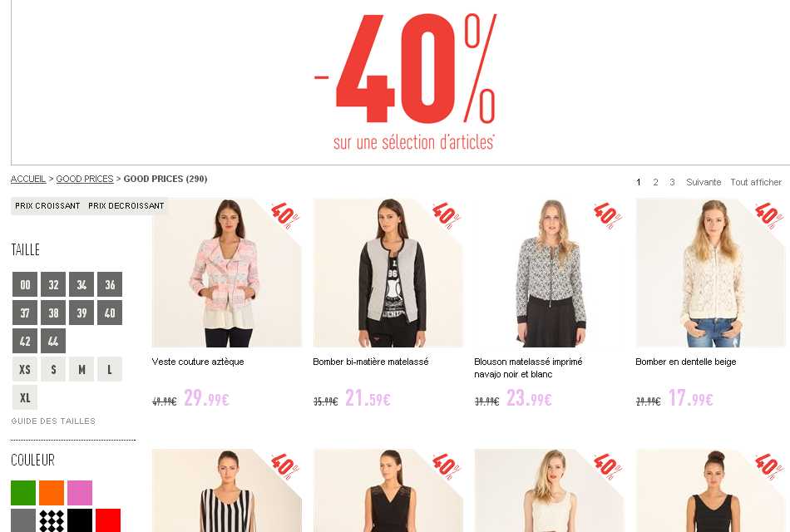Open Guide des tailles link
The width and height of the screenshot is (790, 532).
pyautogui.click(x=53, y=421)
